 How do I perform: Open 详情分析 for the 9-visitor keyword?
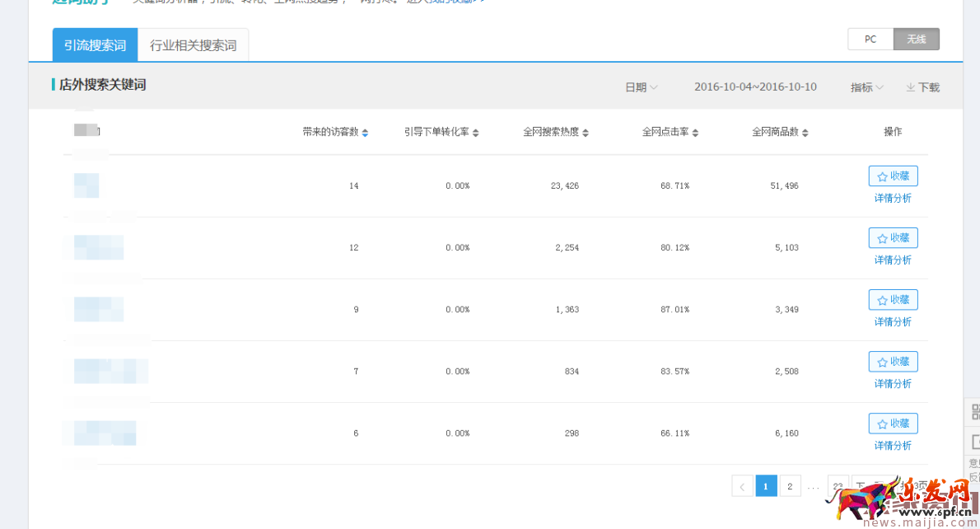point(893,322)
